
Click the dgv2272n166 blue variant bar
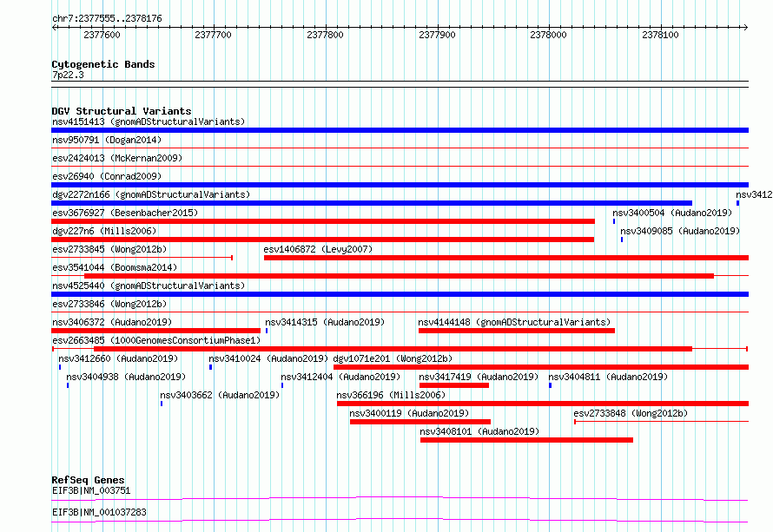(x=372, y=203)
